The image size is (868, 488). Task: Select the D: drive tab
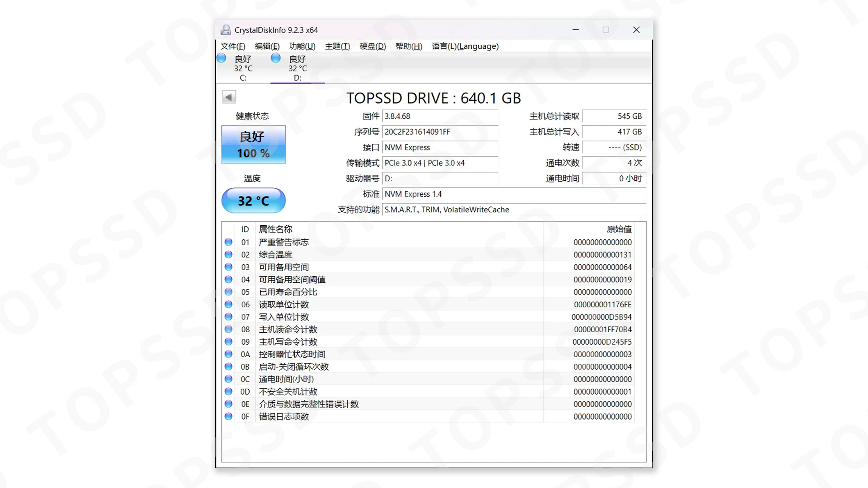[298, 68]
